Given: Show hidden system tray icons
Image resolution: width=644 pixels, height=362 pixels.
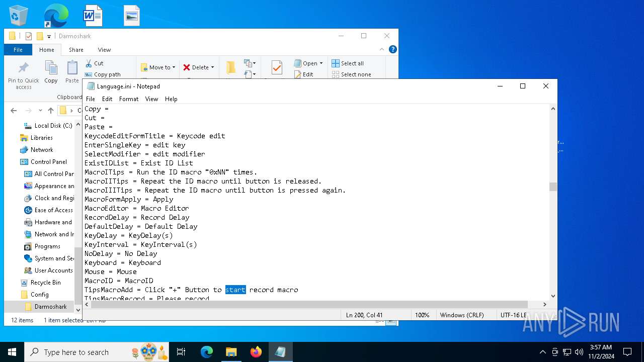Looking at the screenshot, I should coord(542,352).
